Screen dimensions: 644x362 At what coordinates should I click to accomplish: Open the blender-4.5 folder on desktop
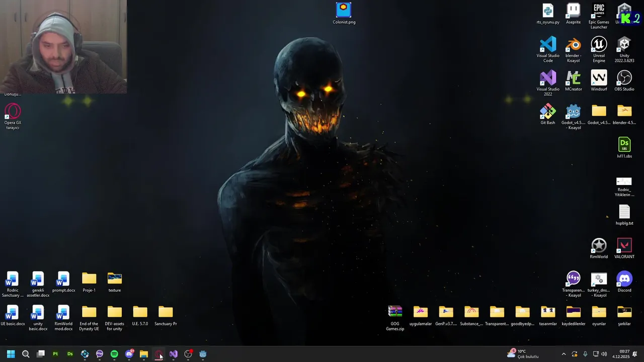click(624, 114)
